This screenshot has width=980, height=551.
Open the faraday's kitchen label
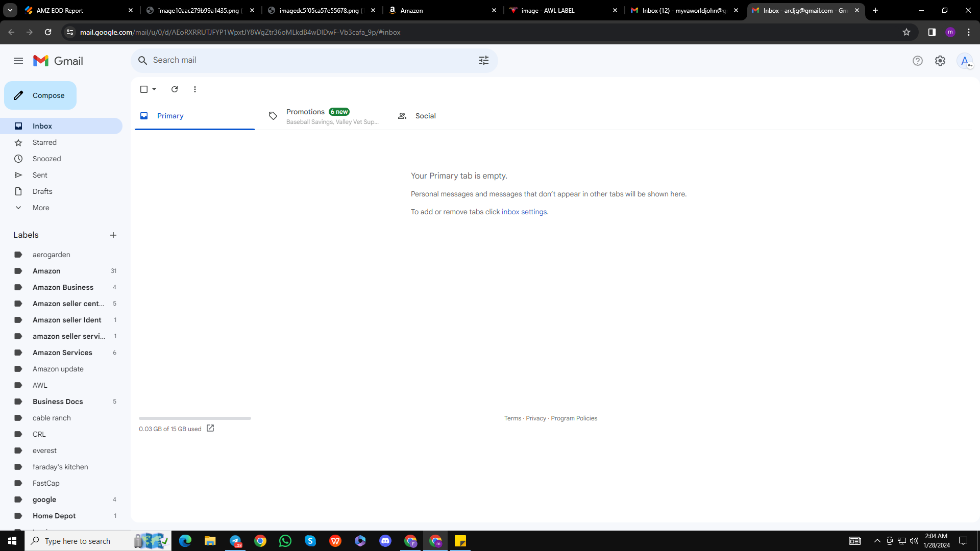coord(61,467)
